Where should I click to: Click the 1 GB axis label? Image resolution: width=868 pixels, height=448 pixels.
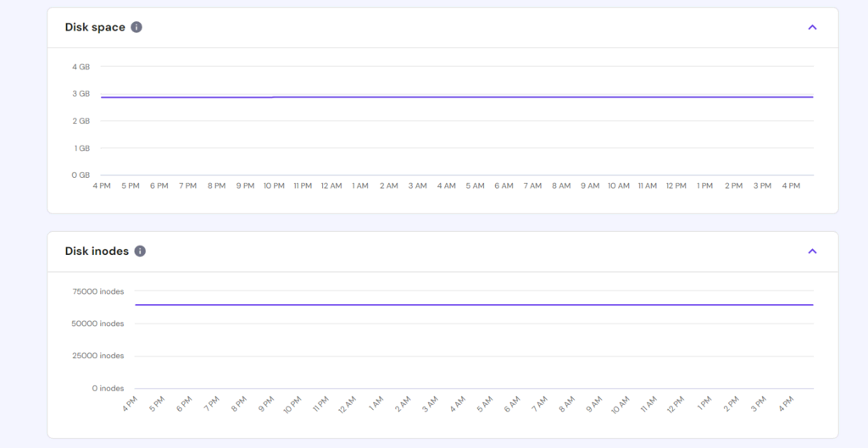(x=82, y=147)
